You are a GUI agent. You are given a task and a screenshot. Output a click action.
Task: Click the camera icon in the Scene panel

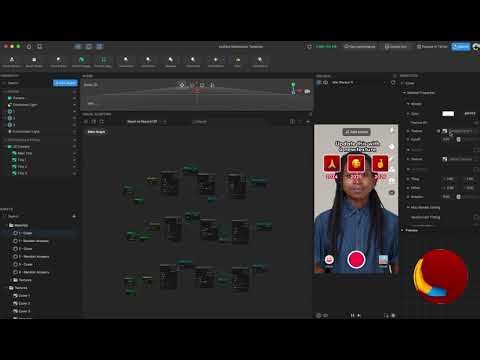click(x=307, y=91)
